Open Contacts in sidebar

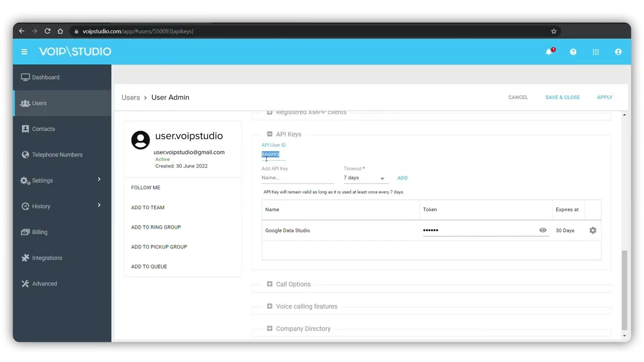pos(62,129)
